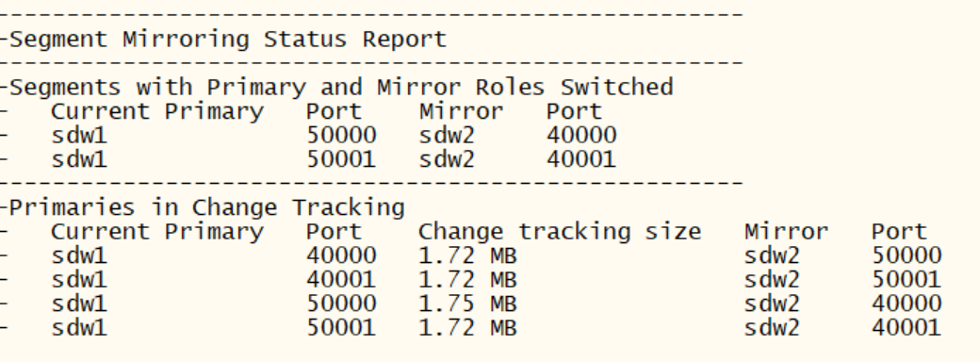Click the 1.72 MB value in port 50001 row

point(468,328)
